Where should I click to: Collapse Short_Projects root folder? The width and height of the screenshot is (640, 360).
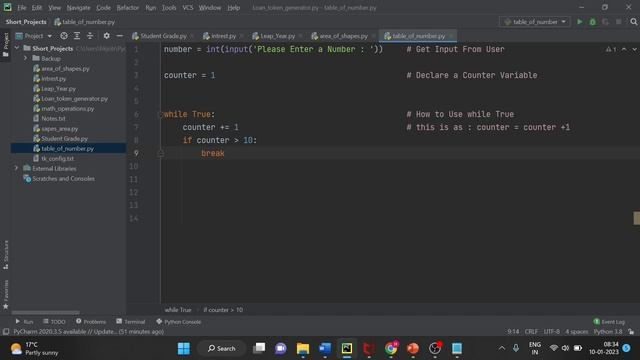(x=17, y=48)
